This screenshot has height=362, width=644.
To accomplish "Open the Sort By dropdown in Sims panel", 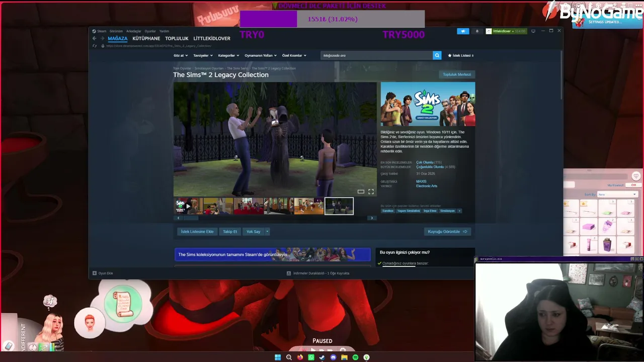I will pyautogui.click(x=617, y=195).
